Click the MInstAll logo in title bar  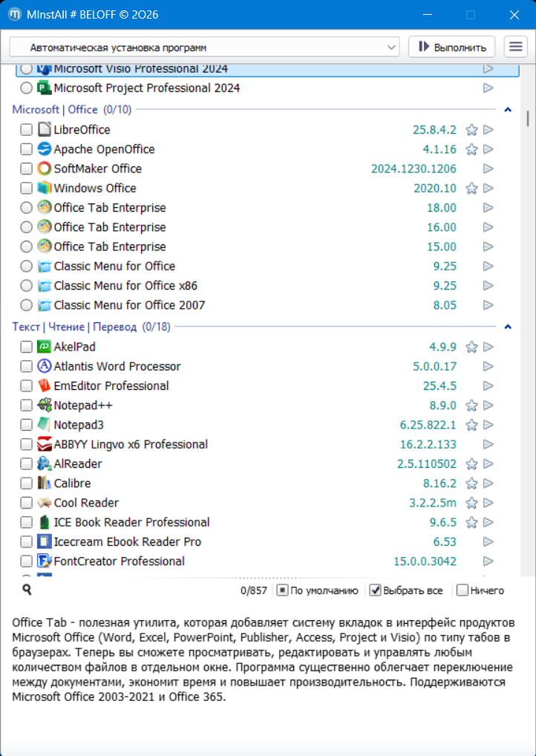coord(14,15)
